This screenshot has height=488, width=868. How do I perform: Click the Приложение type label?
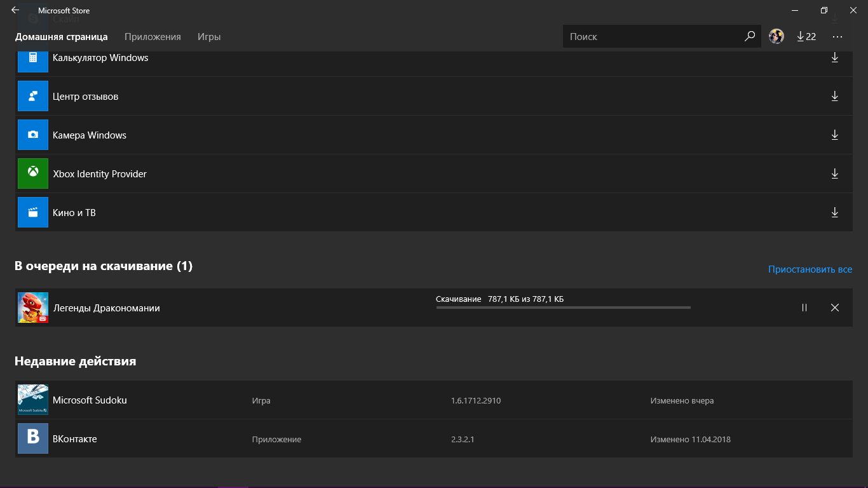tap(276, 440)
